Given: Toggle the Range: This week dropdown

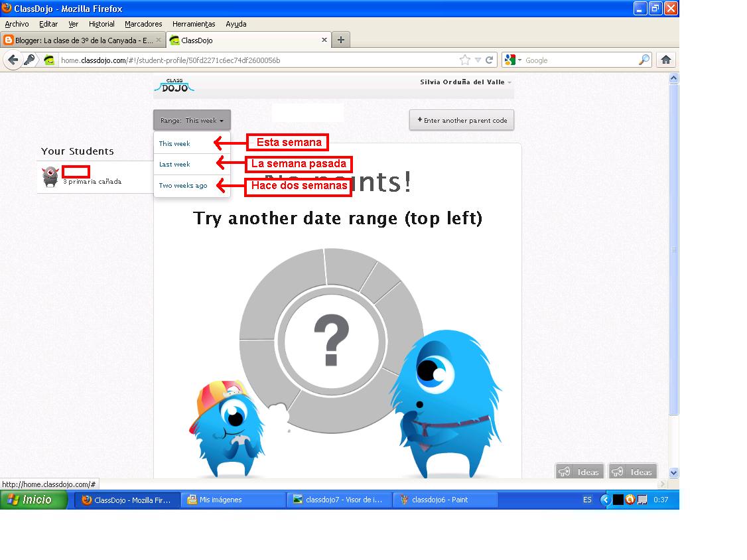Looking at the screenshot, I should [x=192, y=120].
